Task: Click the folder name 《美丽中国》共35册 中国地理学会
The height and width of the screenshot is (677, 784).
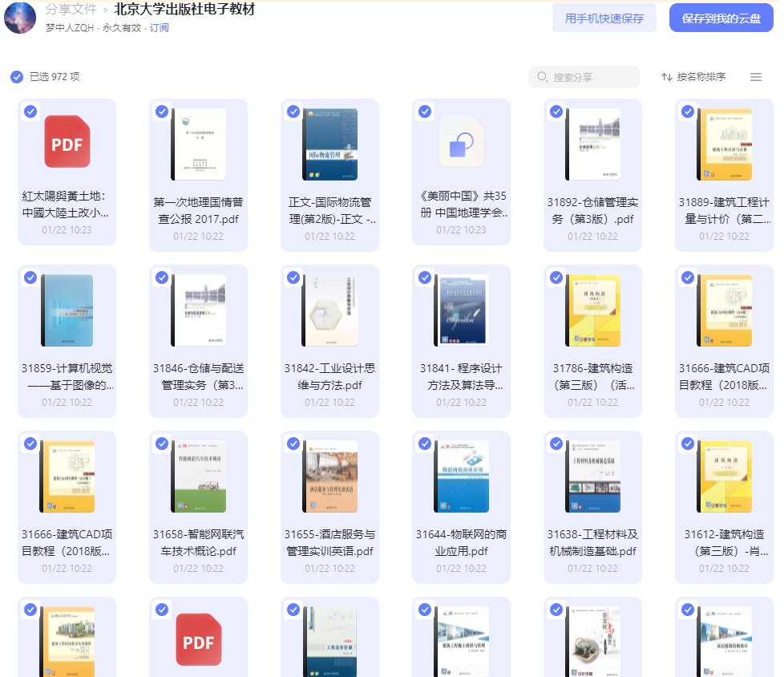Action: [x=464, y=205]
